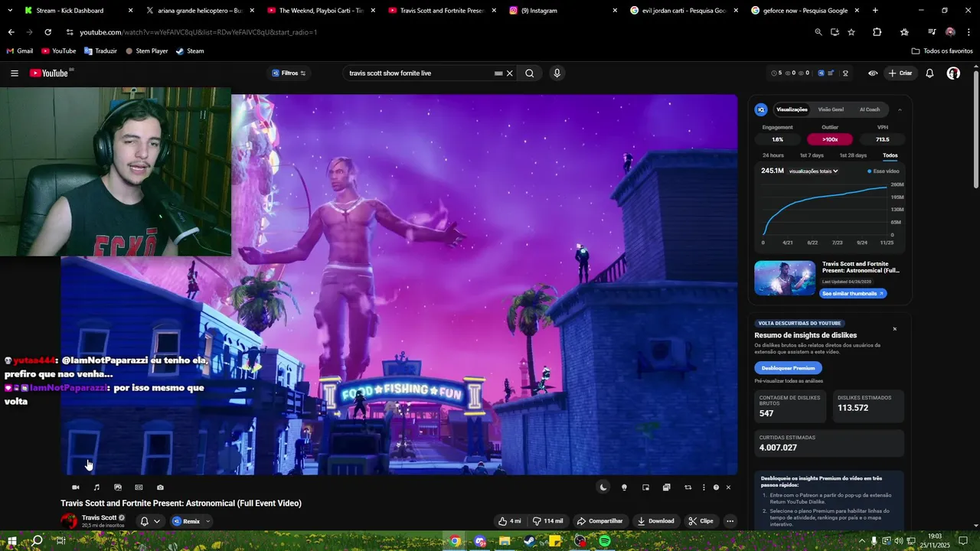The width and height of the screenshot is (980, 551).
Task: Select the Todos time range
Action: [x=890, y=155]
